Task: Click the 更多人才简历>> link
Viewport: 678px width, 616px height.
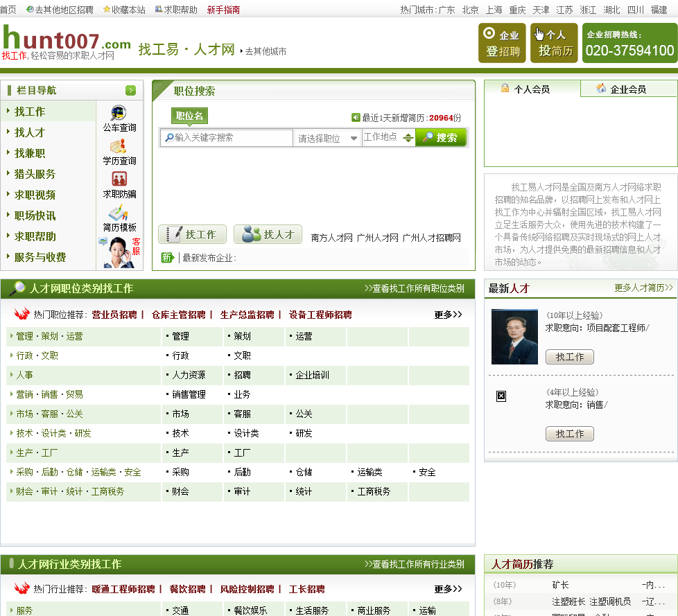Action: 644,288
